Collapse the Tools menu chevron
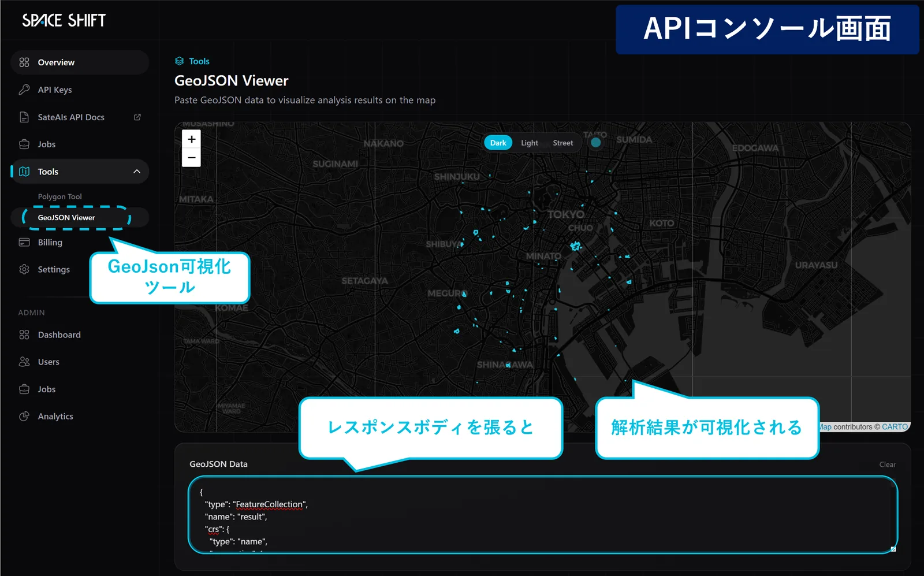 coord(137,172)
